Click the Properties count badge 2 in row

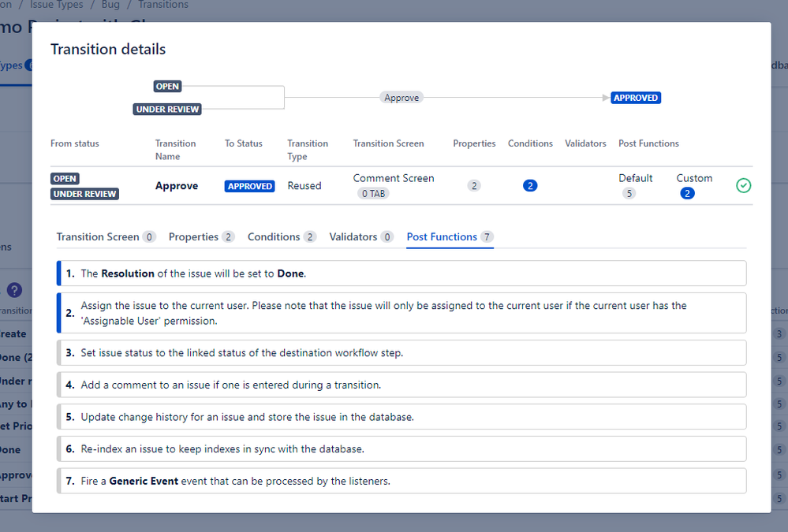474,186
